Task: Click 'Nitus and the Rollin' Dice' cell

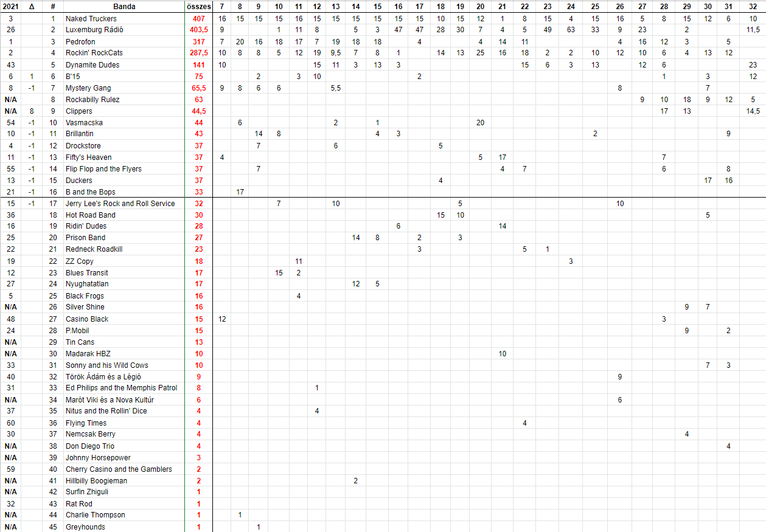Action: point(124,411)
